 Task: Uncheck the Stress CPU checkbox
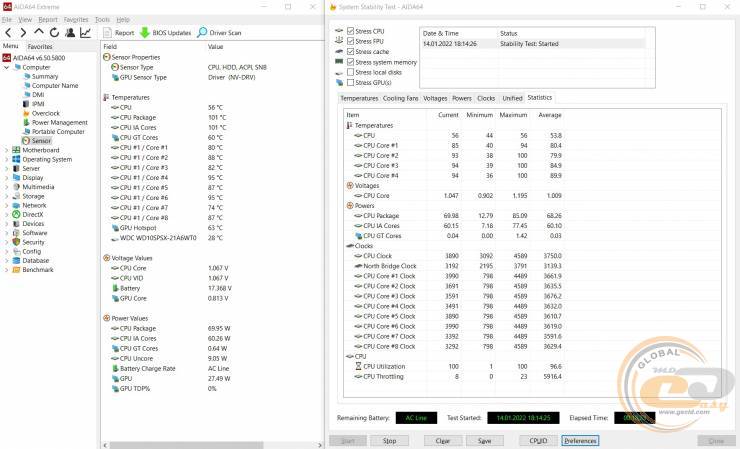350,31
